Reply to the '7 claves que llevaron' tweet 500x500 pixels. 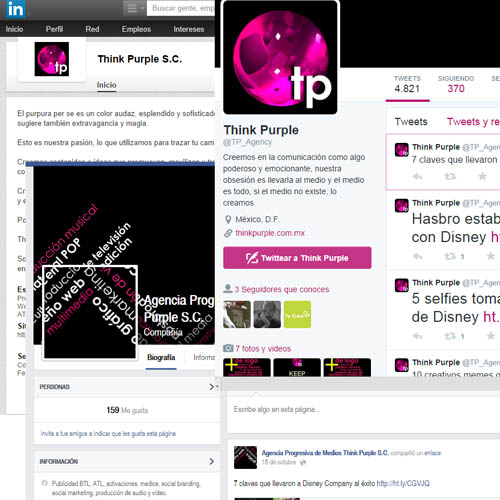tap(418, 176)
